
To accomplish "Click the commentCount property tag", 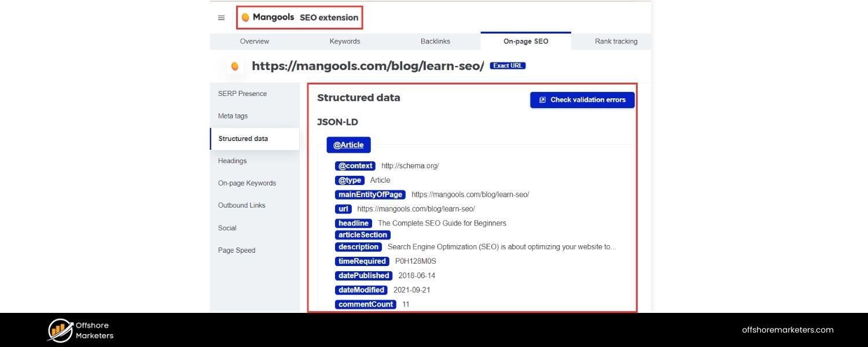I will point(366,304).
